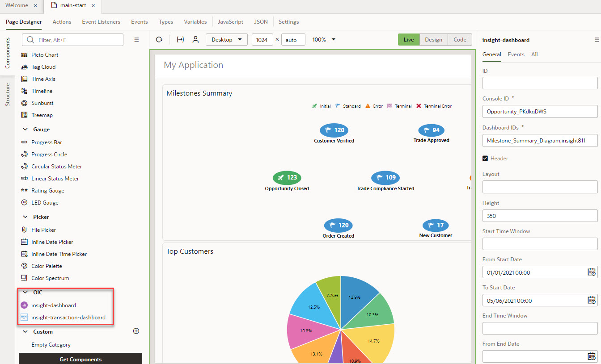Open the Desktop device dropdown
The width and height of the screenshot is (601, 364).
[226, 39]
